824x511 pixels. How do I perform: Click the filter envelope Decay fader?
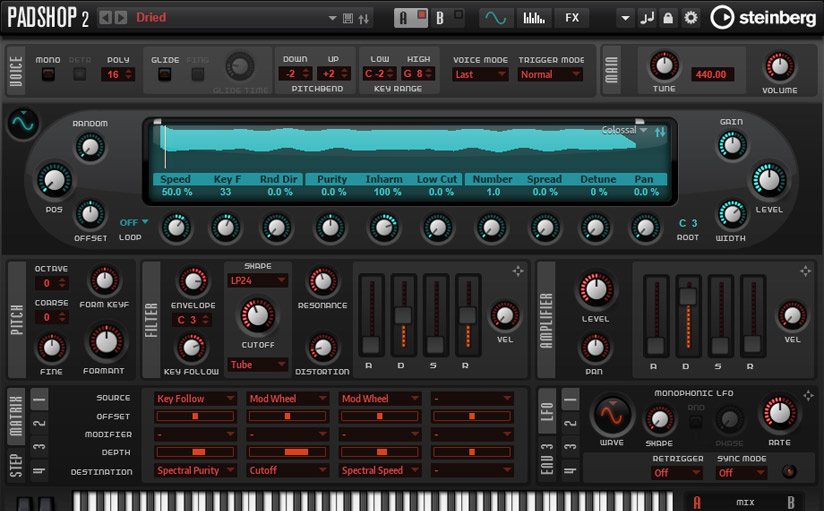(403, 314)
